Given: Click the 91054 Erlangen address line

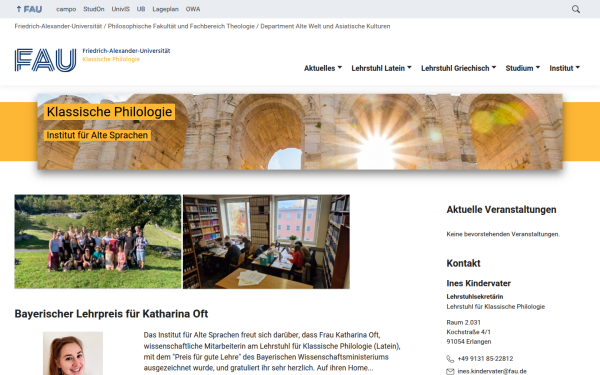Looking at the screenshot, I should click(x=469, y=342).
